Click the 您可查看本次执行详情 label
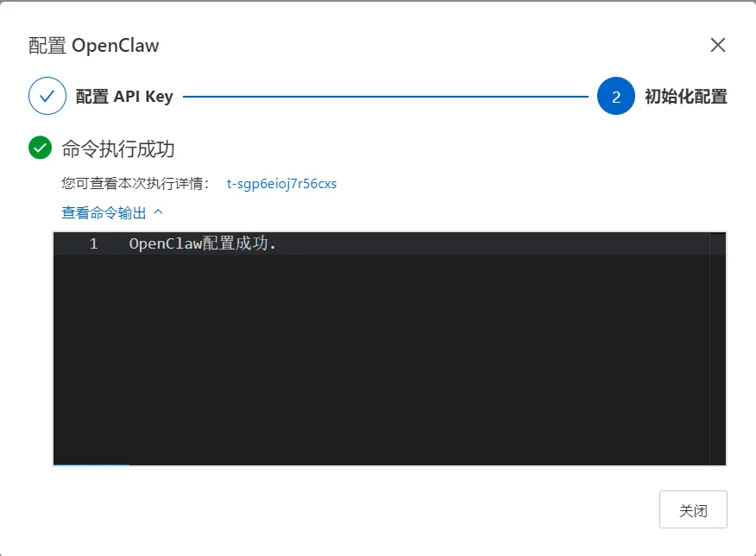Screen dimensions: 756x556 tap(135, 184)
